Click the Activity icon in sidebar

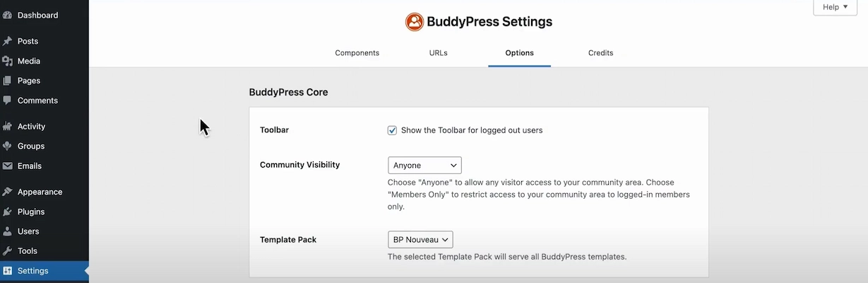pos(8,127)
